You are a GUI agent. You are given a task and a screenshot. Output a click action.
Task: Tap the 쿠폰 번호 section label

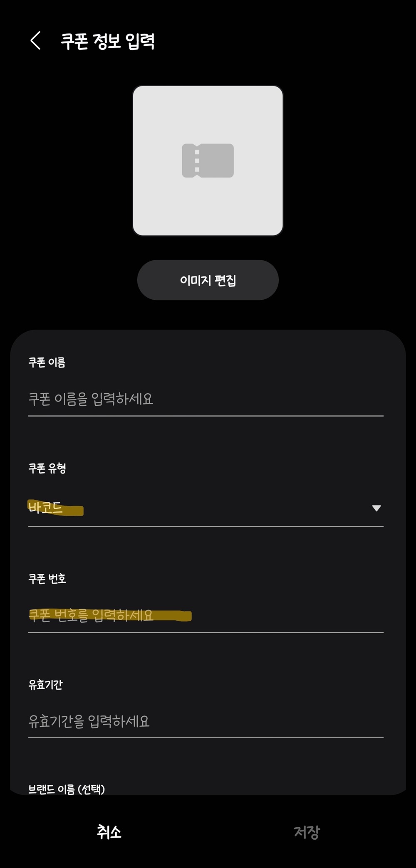click(x=47, y=579)
